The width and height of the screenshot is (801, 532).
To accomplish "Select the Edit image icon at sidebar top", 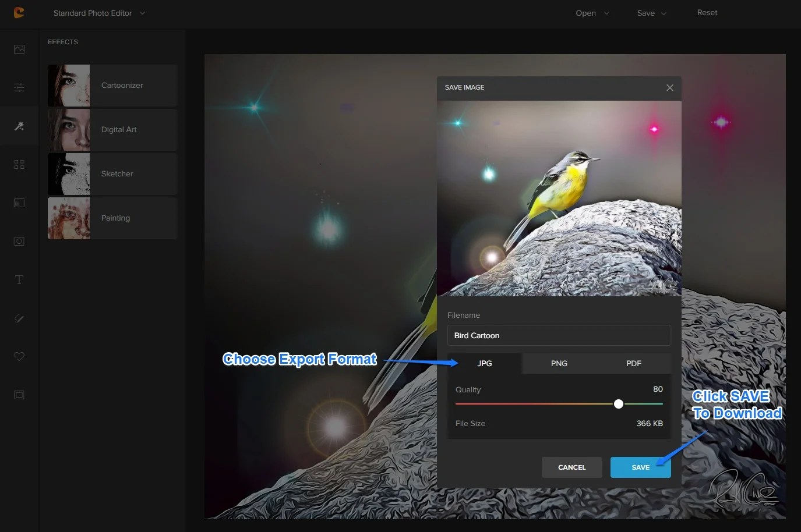I will point(19,49).
